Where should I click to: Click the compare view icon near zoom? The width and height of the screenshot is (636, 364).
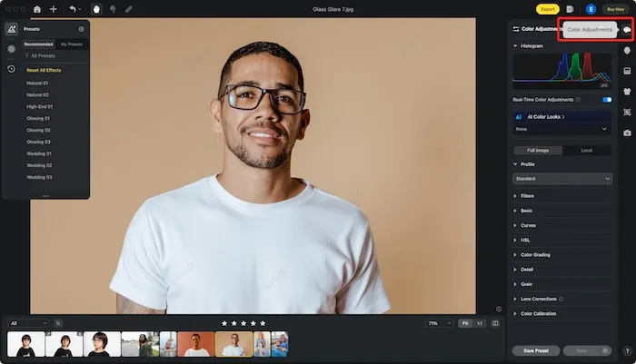click(x=495, y=323)
